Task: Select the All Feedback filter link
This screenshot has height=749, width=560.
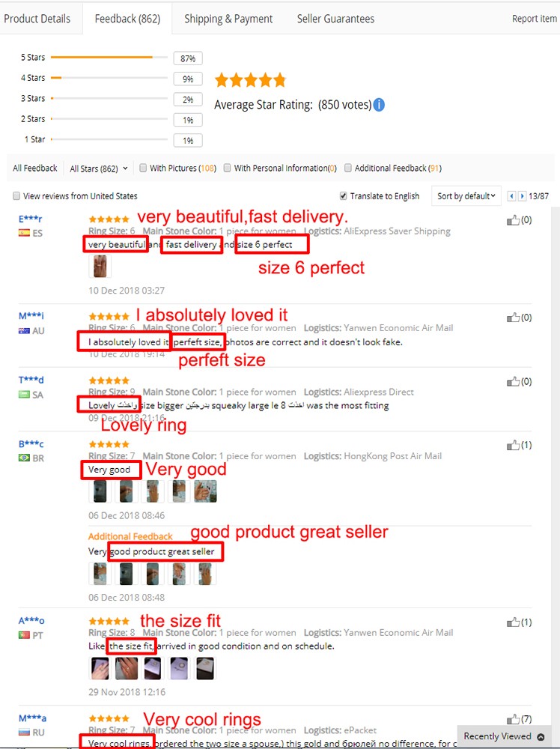Action: pos(35,168)
